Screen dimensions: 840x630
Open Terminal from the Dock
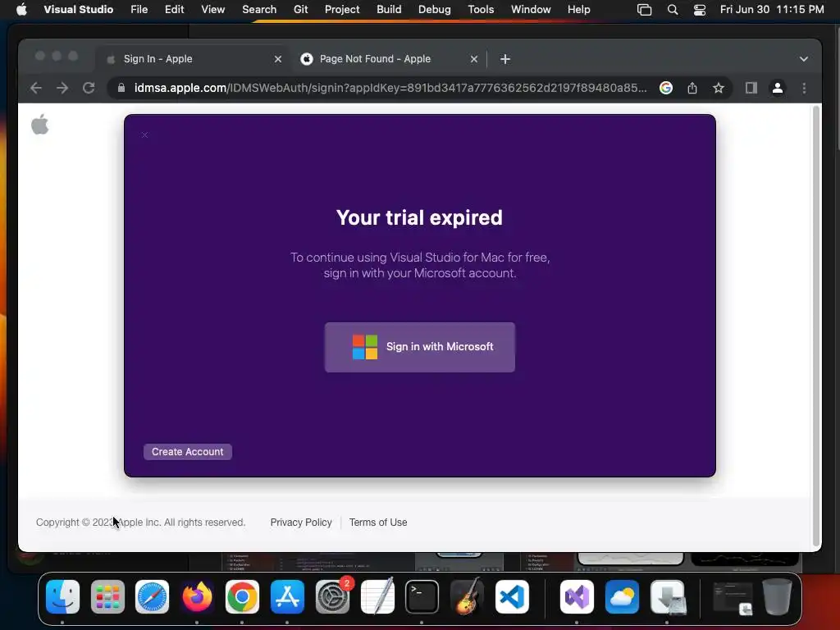click(x=422, y=597)
